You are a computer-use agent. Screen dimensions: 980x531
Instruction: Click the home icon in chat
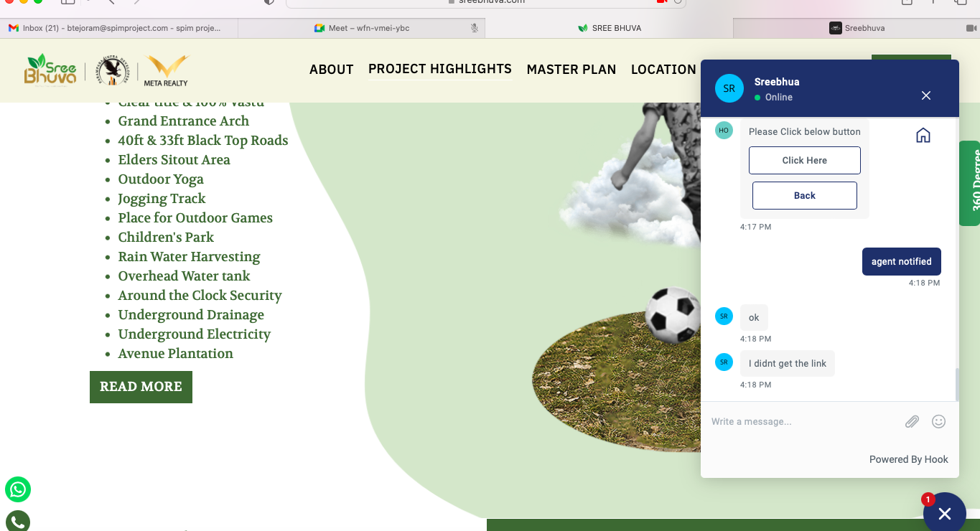coord(923,135)
